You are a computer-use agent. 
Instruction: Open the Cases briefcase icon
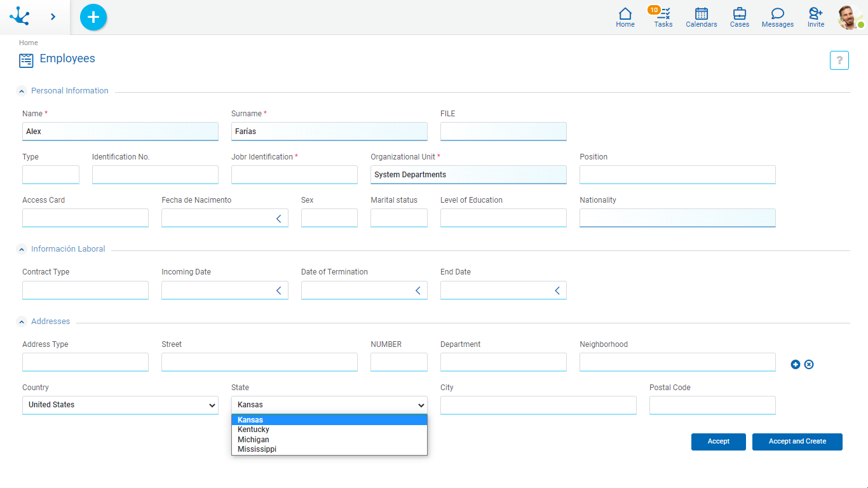[740, 17]
